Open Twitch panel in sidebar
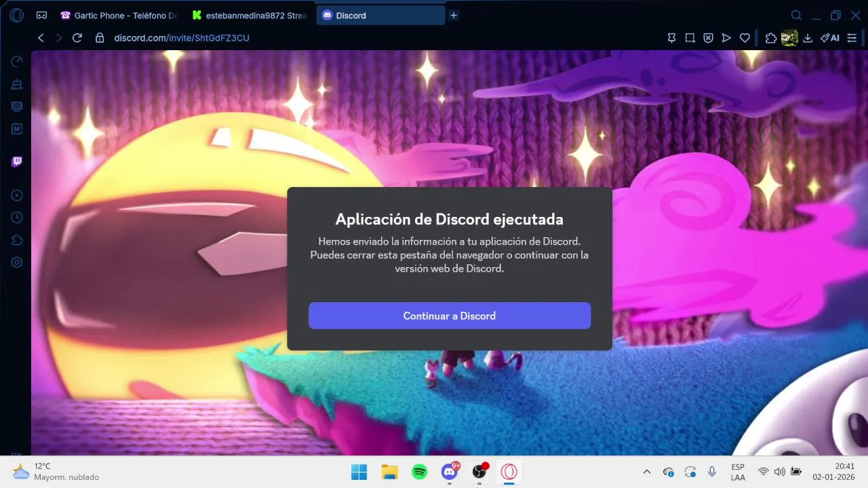Viewport: 868px width, 488px height. click(x=17, y=161)
